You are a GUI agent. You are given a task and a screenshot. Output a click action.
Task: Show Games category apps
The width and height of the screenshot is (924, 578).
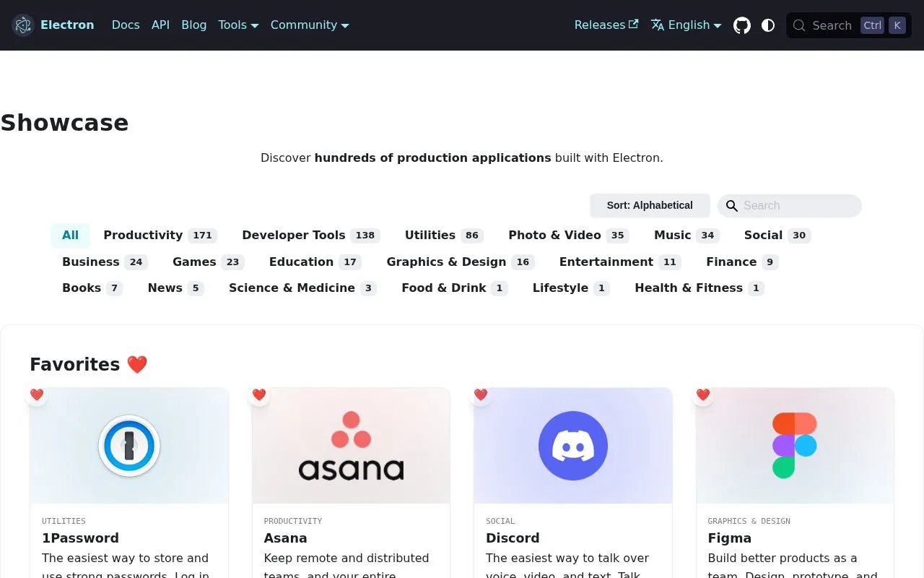(x=209, y=262)
